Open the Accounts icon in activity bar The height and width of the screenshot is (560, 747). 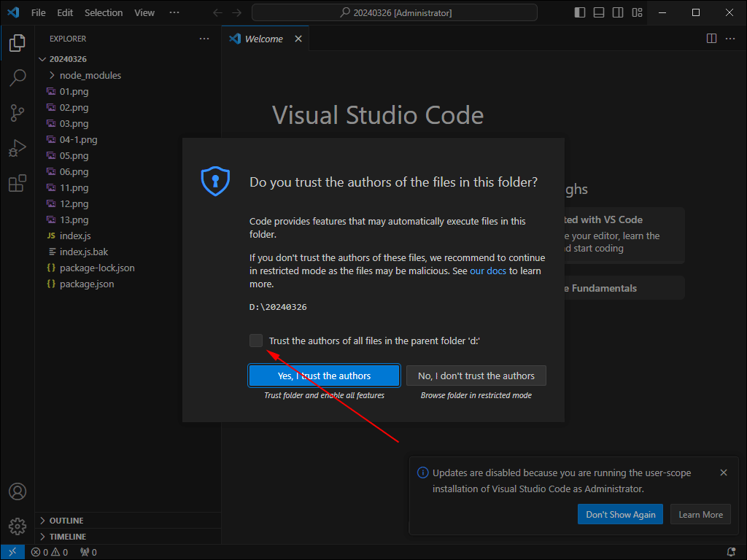(18, 491)
